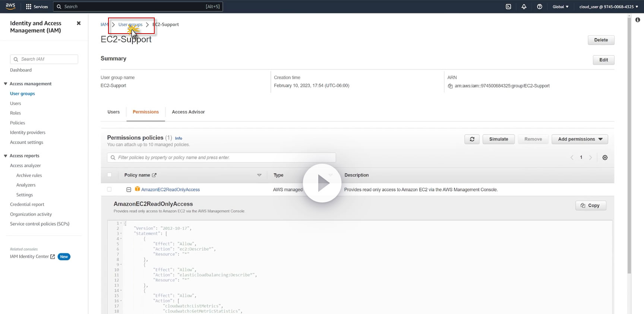644x314 pixels.
Task: Open Policies in the sidebar
Action: click(x=18, y=123)
